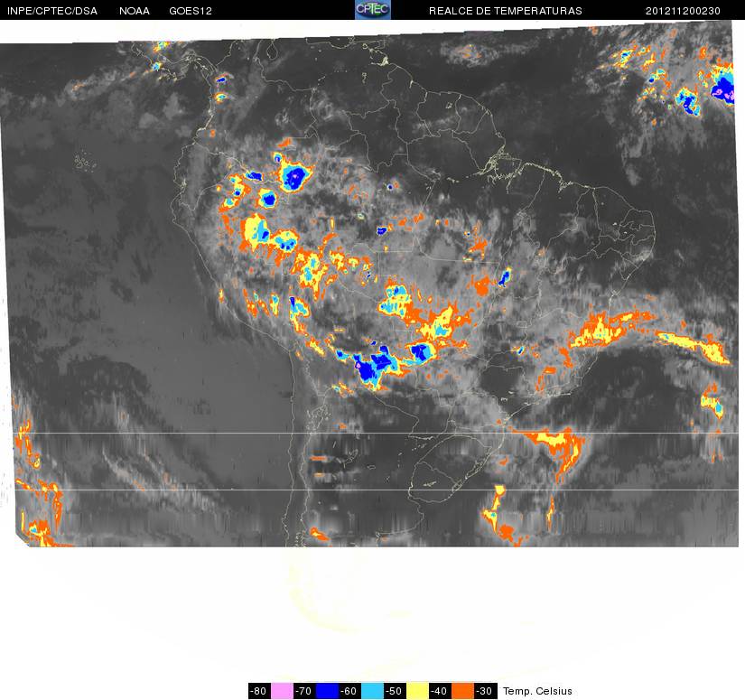Click the timestamp 201211200230
Viewport: 745px width, 700px height.
click(x=683, y=11)
